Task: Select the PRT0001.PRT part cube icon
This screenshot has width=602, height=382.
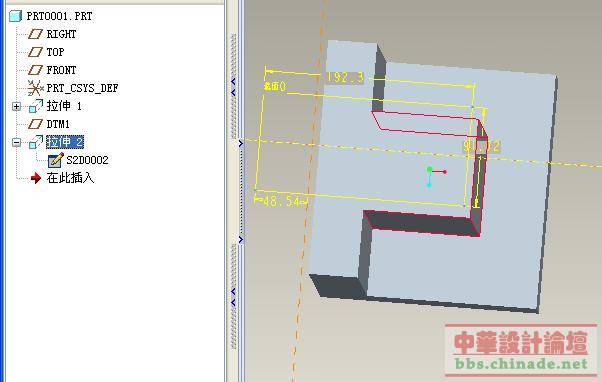Action: click(15, 16)
